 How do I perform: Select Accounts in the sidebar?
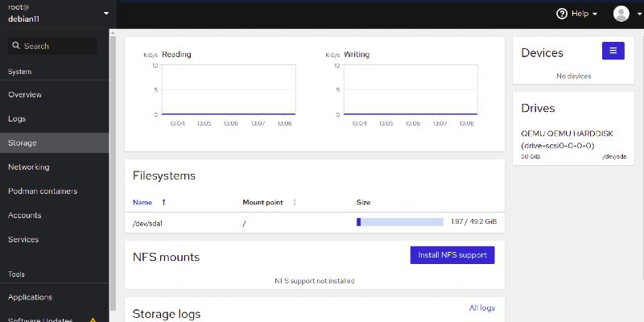[x=25, y=215]
